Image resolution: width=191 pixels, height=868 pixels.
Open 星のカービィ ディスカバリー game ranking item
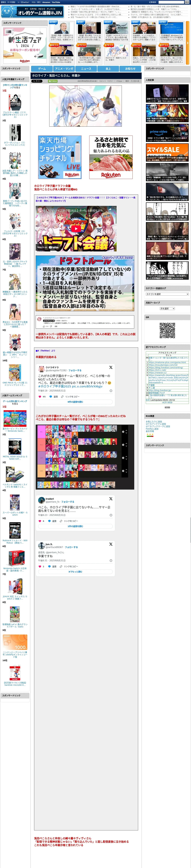15,430
